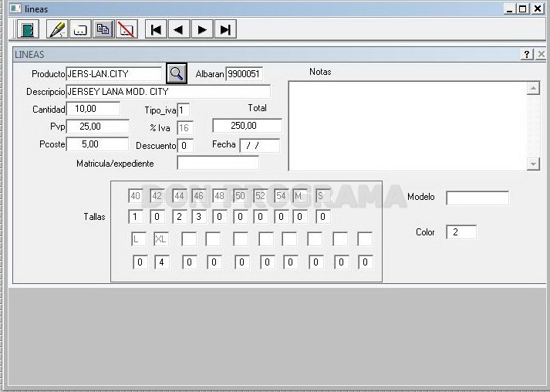The height and width of the screenshot is (392, 550).
Task: Click the exit door icon in toolbar
Action: pos(28,29)
